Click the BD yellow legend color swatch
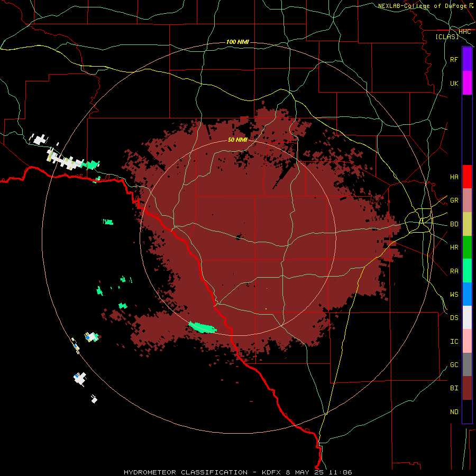Screen dimensions: 476x476 [x=467, y=224]
